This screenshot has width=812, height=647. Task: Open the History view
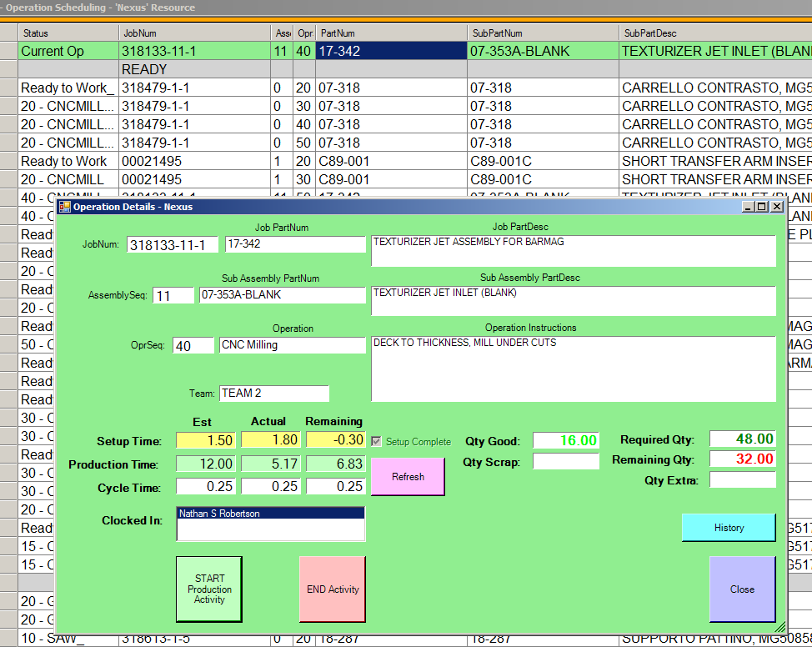point(729,528)
